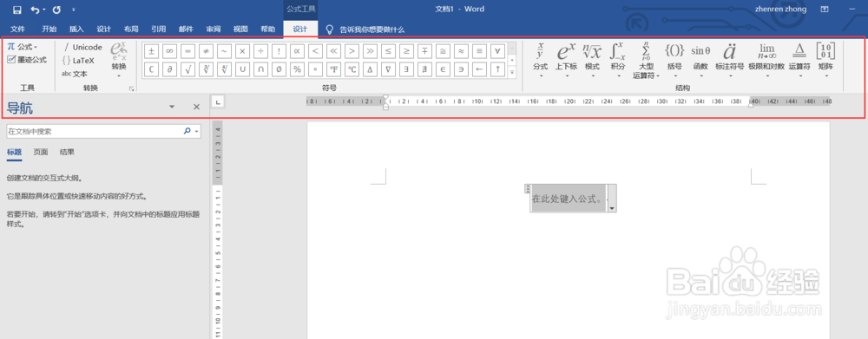Open the 极限和对数 limit and log menu
The width and height of the screenshot is (868, 339).
click(766, 60)
